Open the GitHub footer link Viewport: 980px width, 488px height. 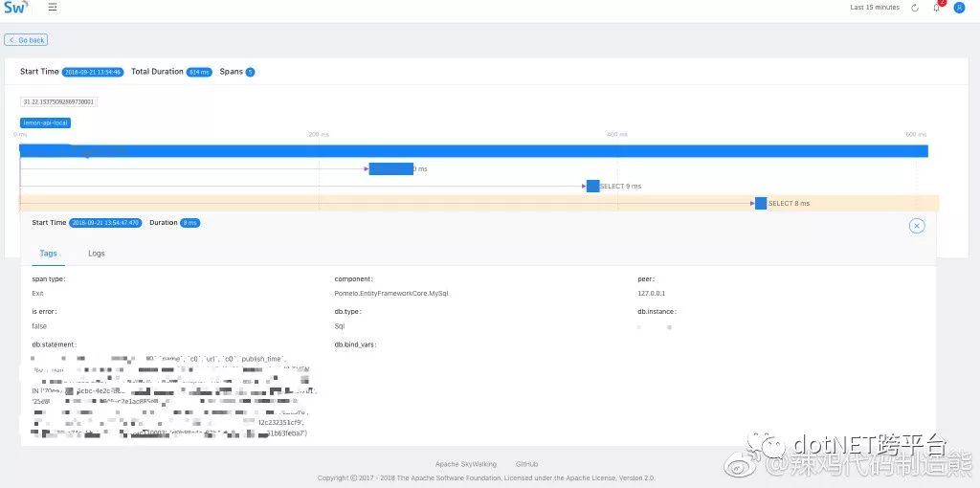point(526,464)
